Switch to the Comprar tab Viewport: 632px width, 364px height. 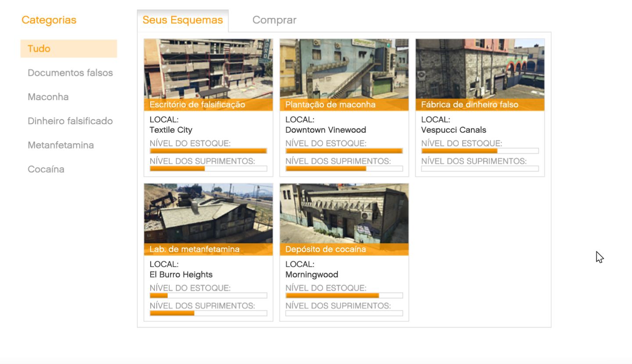274,20
